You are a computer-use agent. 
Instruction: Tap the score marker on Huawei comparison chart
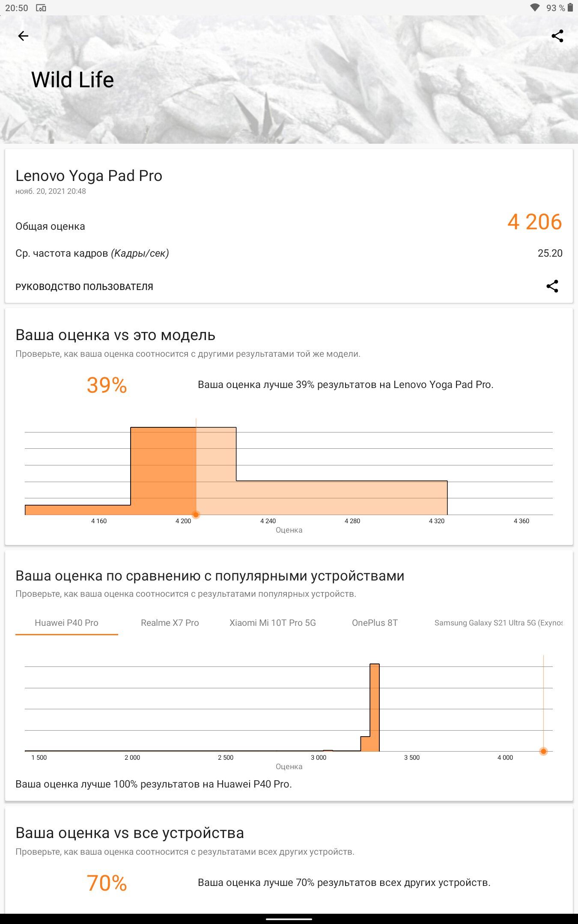543,751
